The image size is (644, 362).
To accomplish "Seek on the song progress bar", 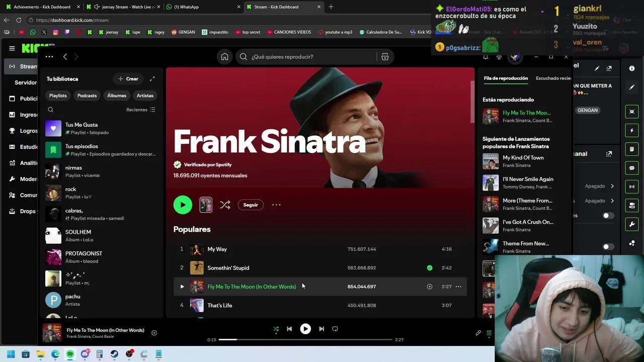I will click(x=305, y=339).
